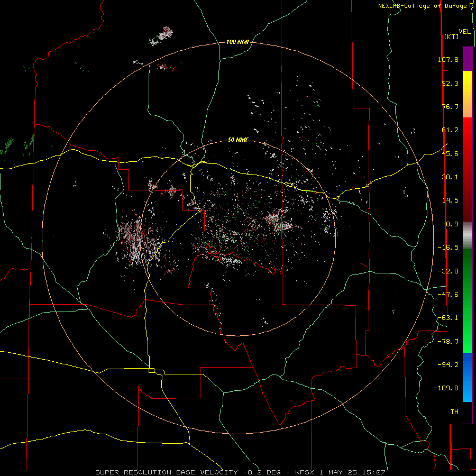
Task: Click the green segment of the velocity color bar
Action: click(x=467, y=300)
